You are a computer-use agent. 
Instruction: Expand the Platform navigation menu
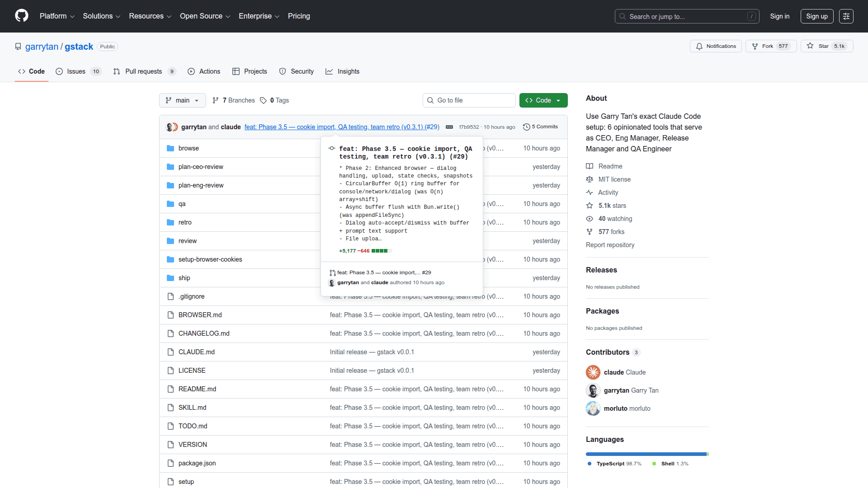click(x=57, y=16)
